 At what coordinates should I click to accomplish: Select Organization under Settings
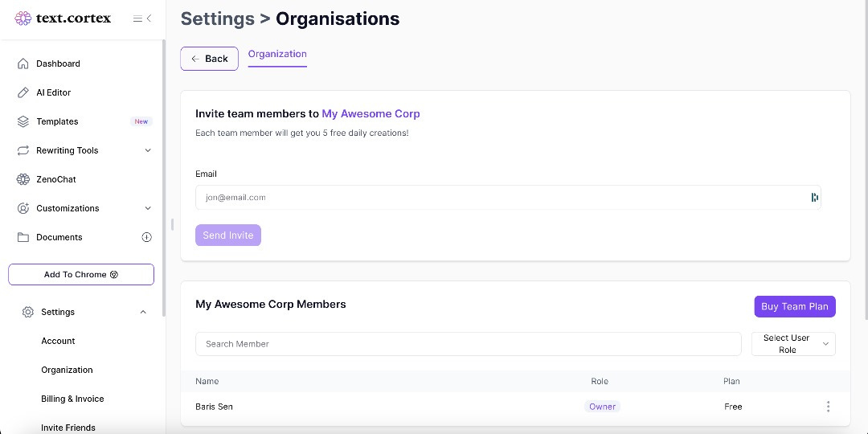[67, 370]
